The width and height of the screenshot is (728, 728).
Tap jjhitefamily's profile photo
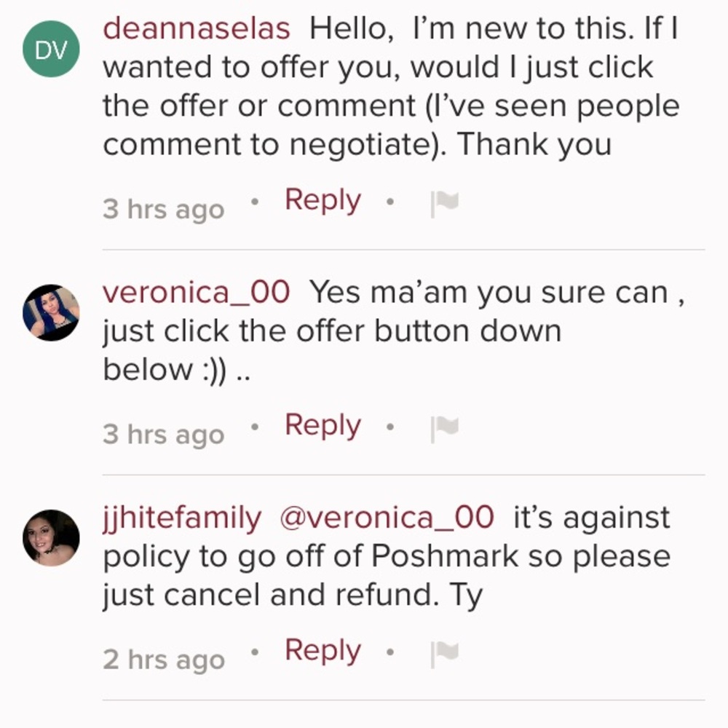click(51, 538)
